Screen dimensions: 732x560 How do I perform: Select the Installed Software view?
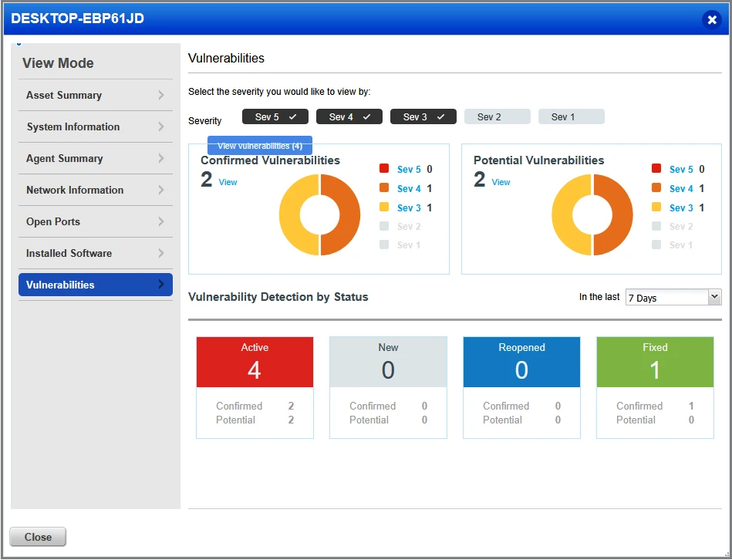95,254
